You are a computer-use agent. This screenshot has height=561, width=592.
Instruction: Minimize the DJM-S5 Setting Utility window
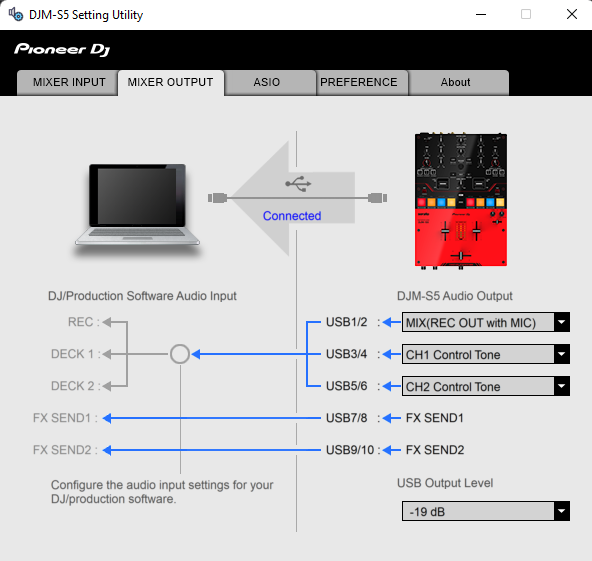coord(481,14)
